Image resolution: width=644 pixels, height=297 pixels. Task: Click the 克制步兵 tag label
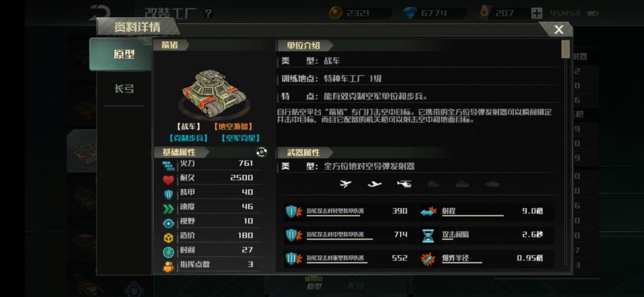(188, 138)
